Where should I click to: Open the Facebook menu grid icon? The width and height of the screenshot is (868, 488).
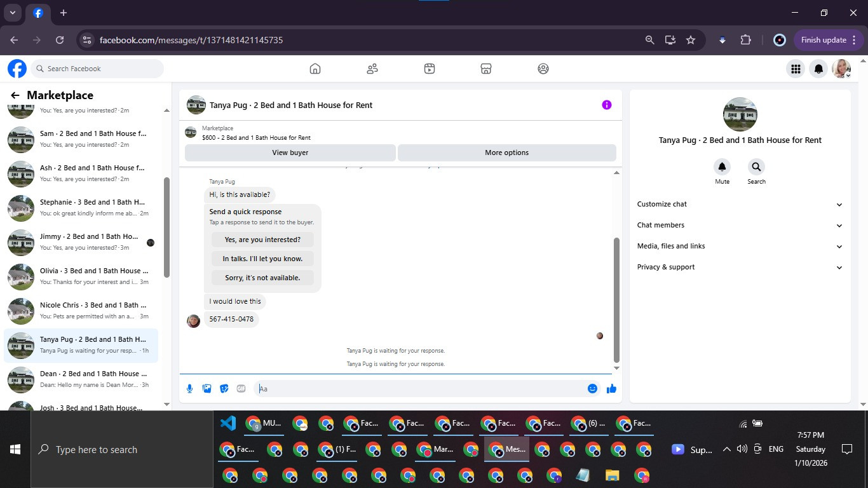pos(796,69)
